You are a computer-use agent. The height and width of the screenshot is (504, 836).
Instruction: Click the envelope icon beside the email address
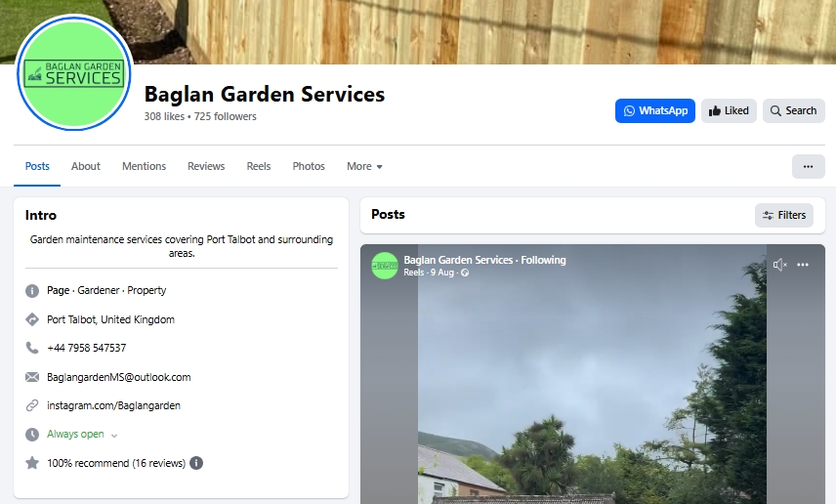32,377
